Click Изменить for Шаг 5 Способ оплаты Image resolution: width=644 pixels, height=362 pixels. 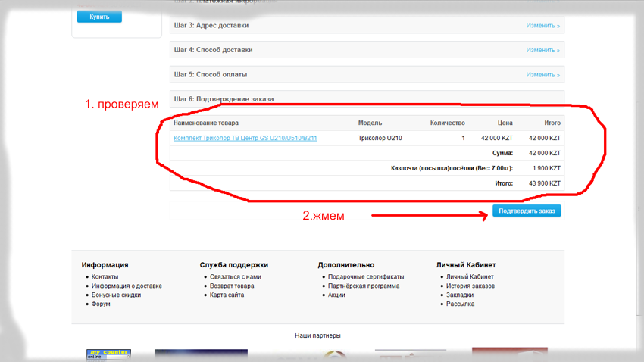tap(542, 75)
